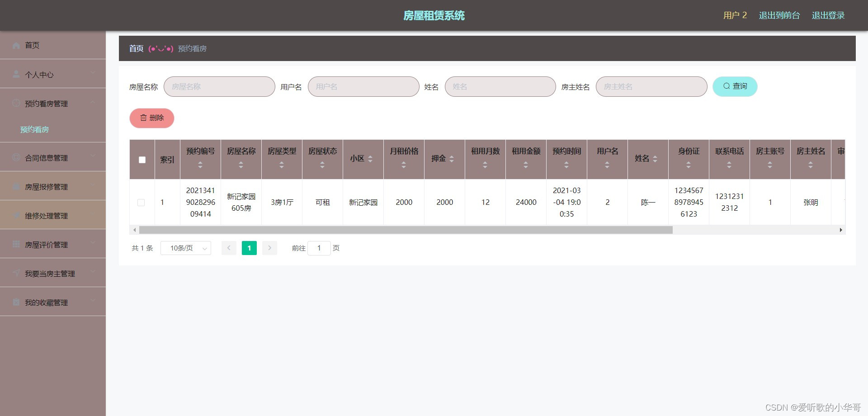Go to previous page arrow
Image resolution: width=868 pixels, height=416 pixels.
tap(229, 248)
